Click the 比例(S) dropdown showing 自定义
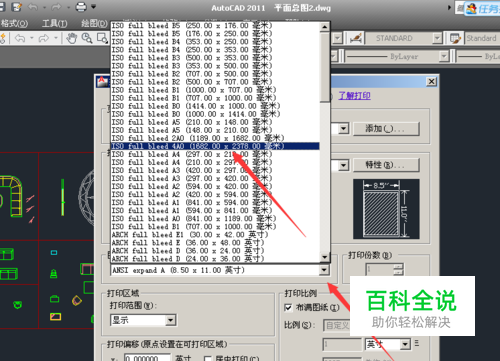The image size is (500, 361). tap(337, 325)
